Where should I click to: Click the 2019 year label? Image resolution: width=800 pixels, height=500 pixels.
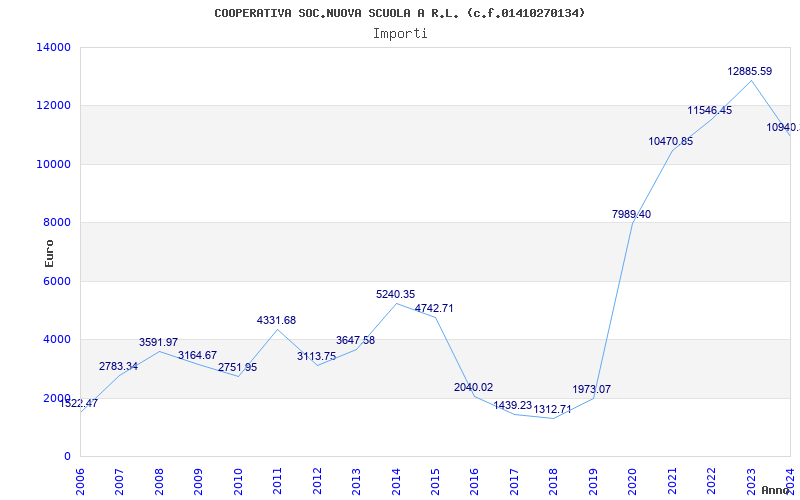coord(593,481)
